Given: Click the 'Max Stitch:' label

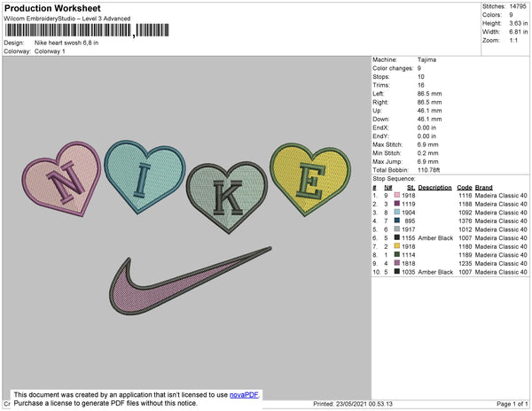Looking at the screenshot, I should [387, 144].
